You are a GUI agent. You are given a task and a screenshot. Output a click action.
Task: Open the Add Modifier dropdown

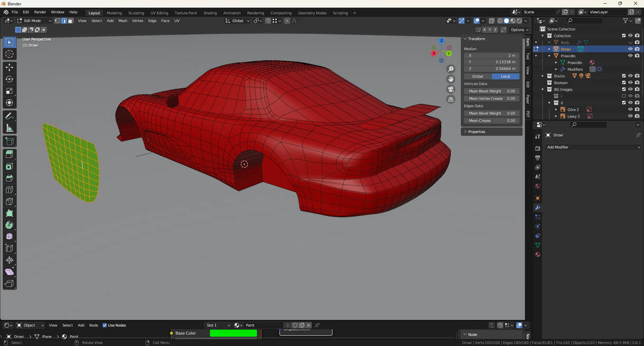[593, 147]
